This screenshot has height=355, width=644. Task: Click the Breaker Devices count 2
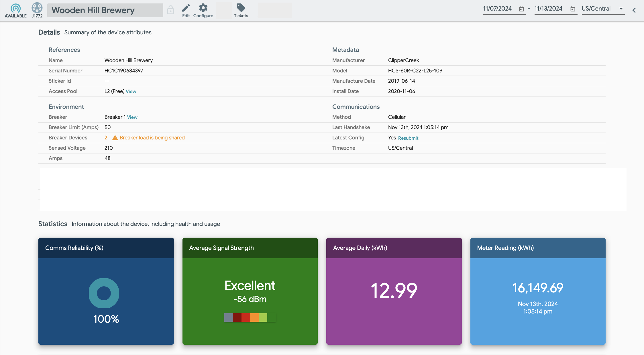pyautogui.click(x=106, y=138)
